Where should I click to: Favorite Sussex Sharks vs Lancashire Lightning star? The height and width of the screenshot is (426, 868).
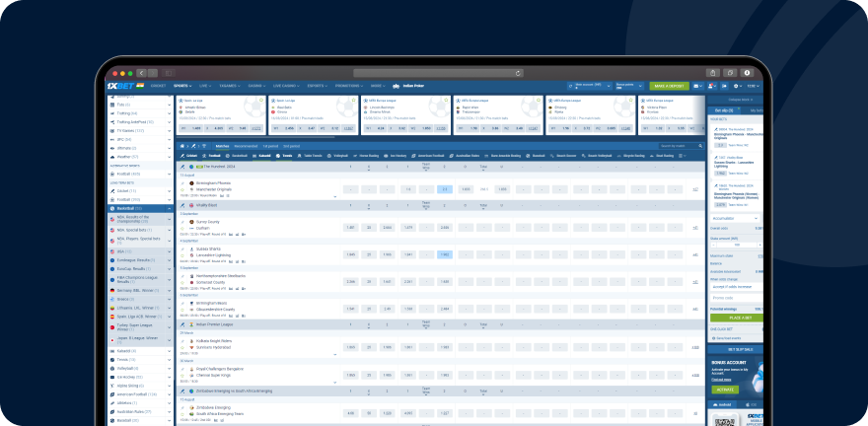[182, 255]
